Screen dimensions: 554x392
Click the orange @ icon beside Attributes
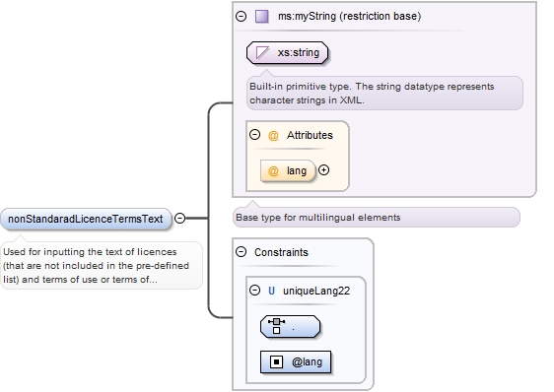273,135
